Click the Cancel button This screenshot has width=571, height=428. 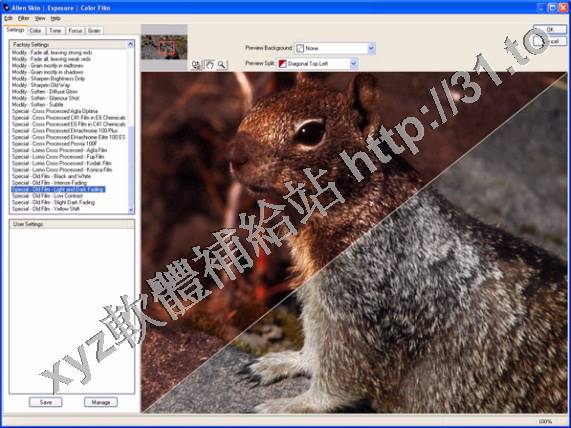coord(550,41)
